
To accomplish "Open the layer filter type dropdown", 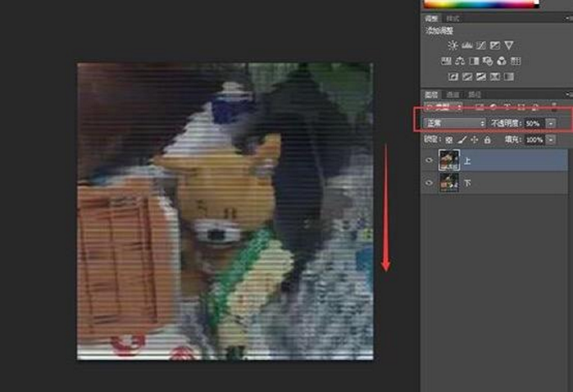I will coord(443,107).
